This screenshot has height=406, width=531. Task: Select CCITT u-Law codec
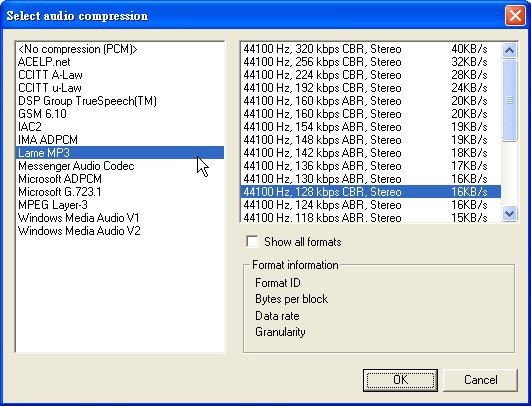tap(120, 88)
